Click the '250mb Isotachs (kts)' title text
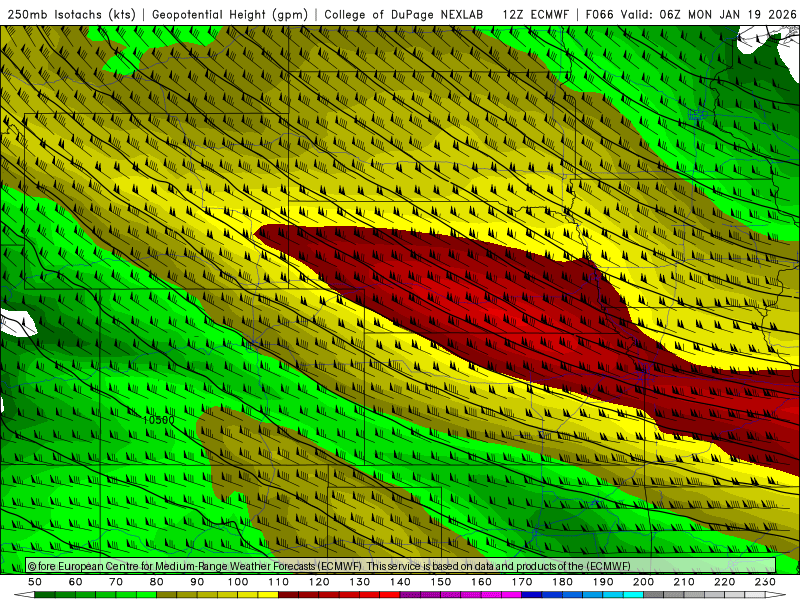The height and width of the screenshot is (600, 800). (71, 14)
